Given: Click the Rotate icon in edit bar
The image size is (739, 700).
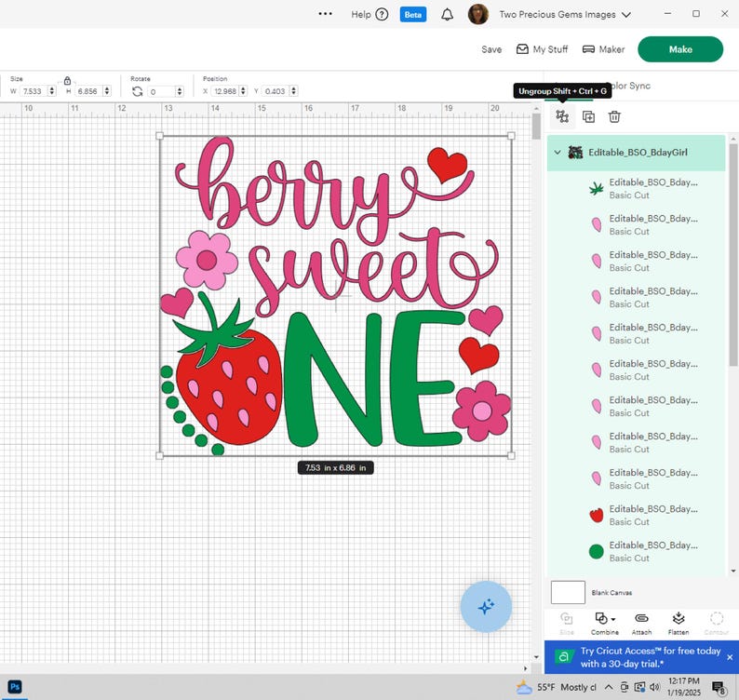Looking at the screenshot, I should 137,91.
